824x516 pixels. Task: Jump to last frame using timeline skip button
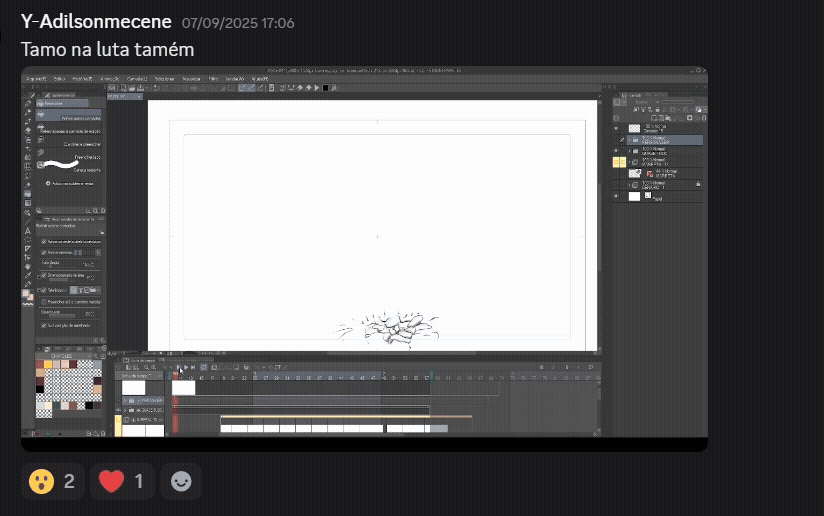(193, 367)
